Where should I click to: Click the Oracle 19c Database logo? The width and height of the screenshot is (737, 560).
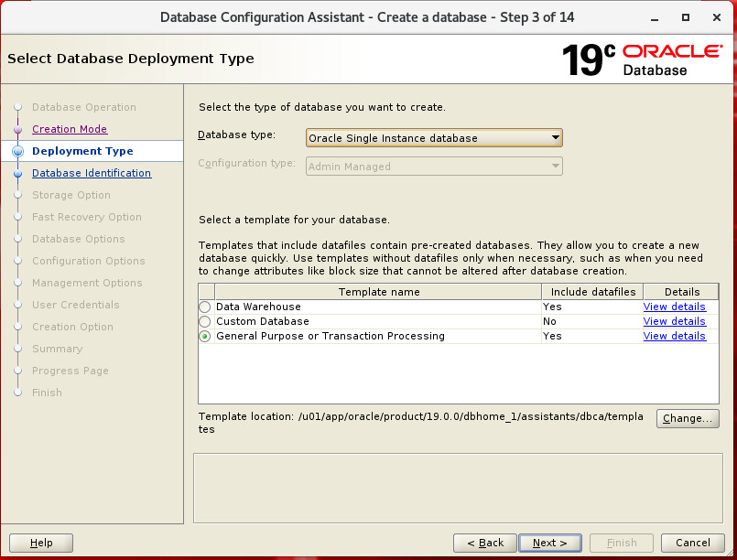tap(642, 59)
